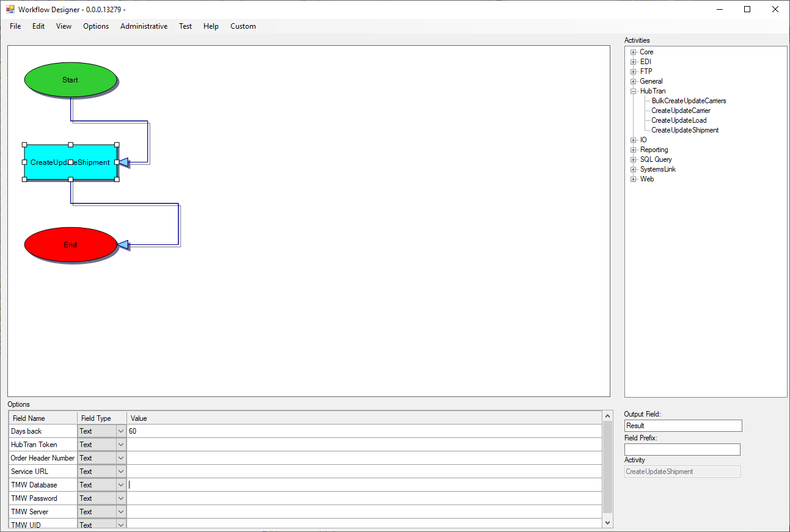Select the BulkCreateUpdateCarriers activity
Image resolution: width=790 pixels, height=532 pixels.
pos(689,101)
